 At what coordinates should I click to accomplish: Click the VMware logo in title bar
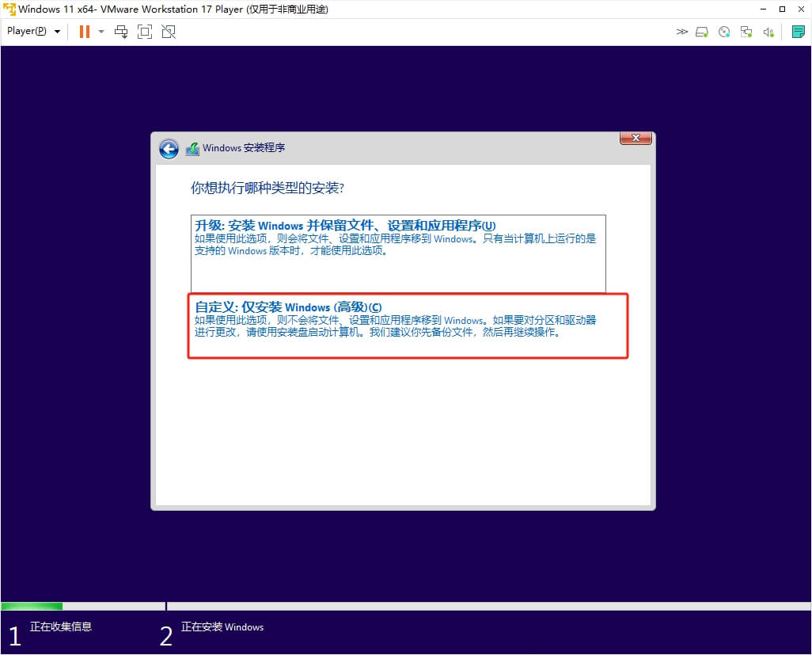(9, 10)
